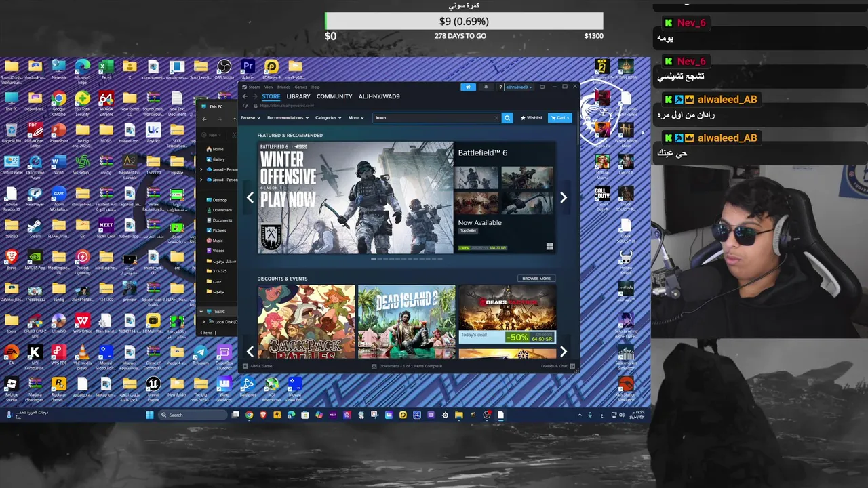Clear the Steam search field with X
This screenshot has height=488, width=868.
pyautogui.click(x=496, y=118)
